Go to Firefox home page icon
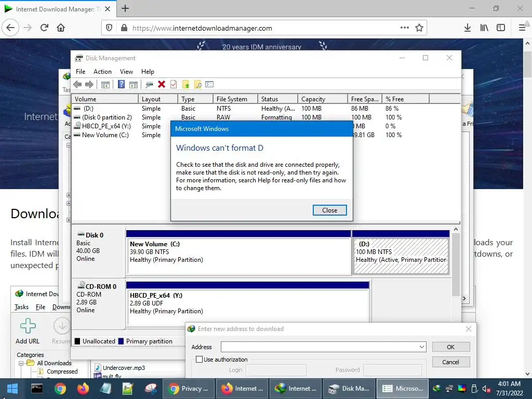 (61, 28)
